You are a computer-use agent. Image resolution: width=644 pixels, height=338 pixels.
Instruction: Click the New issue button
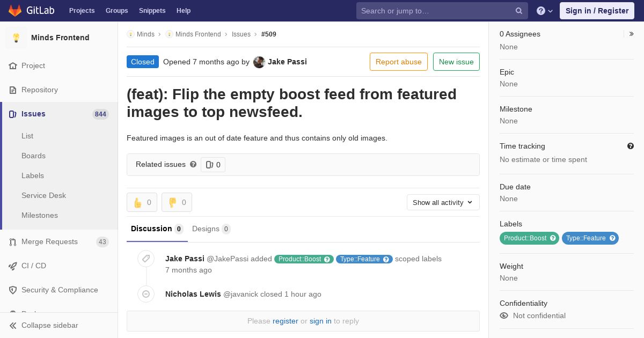point(456,62)
